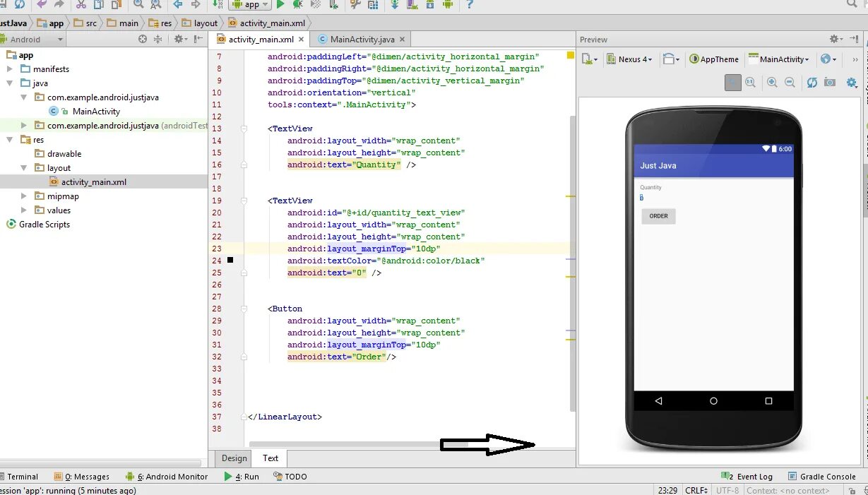Open the Run tool window
This screenshot has width=868, height=495.
click(x=242, y=477)
